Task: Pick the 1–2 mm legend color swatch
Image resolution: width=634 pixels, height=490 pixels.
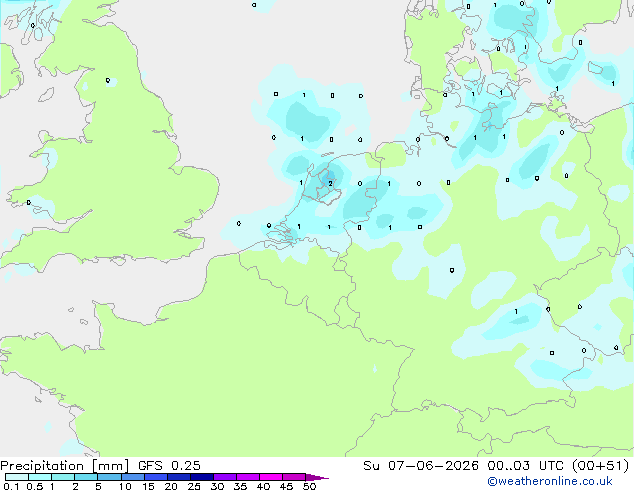Action: [x=63, y=477]
